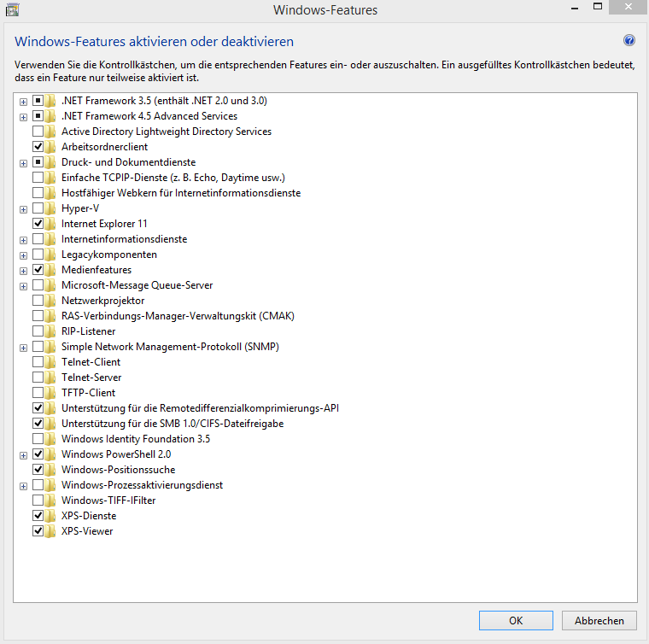The width and height of the screenshot is (649, 644).
Task: Enable Active Directory Lightweight Directory Services checkbox
Action: click(x=38, y=132)
